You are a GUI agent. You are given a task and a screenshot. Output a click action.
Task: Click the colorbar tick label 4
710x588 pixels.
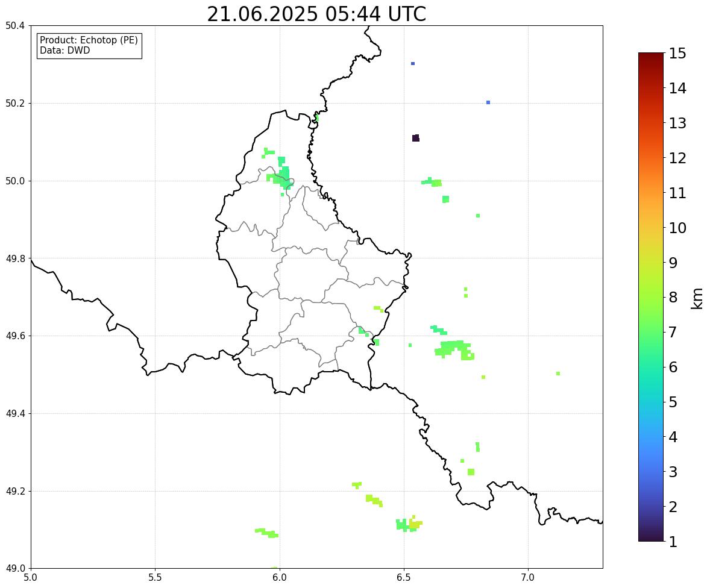(673, 437)
